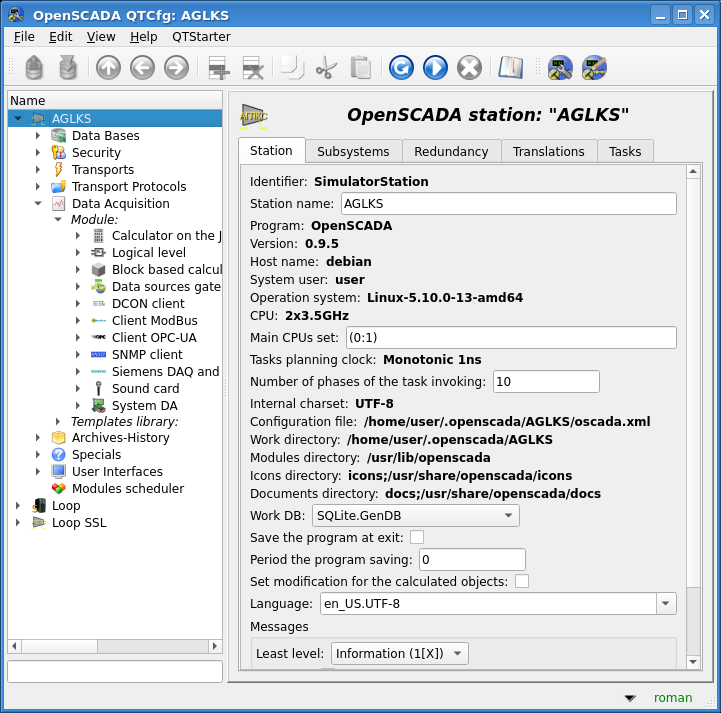Click the Archives-History box icon
Image resolution: width=721 pixels, height=713 pixels.
coord(58,437)
